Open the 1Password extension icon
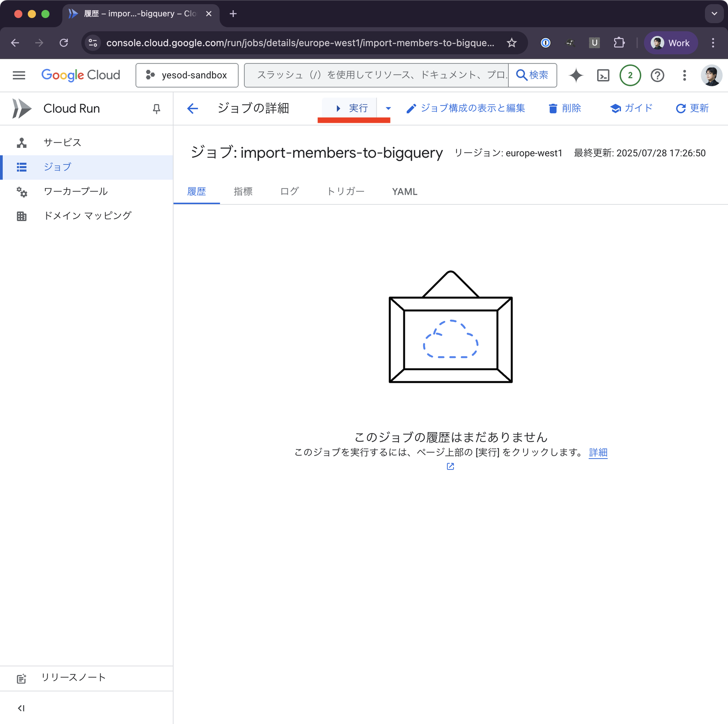 545,43
